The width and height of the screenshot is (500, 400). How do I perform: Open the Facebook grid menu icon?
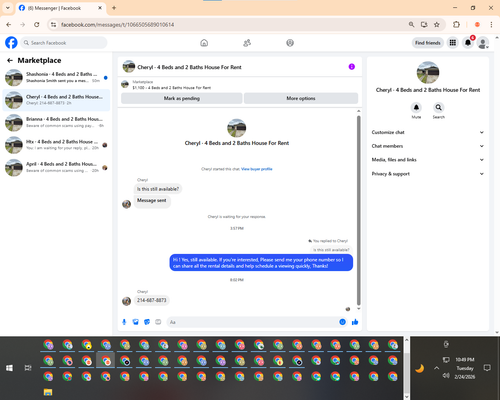[453, 43]
